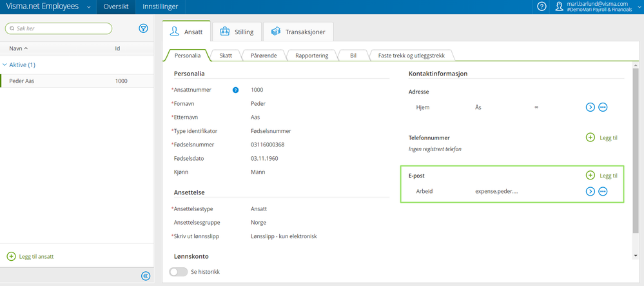Select the Rapportering sub-tab
Image resolution: width=644 pixels, height=286 pixels.
pyautogui.click(x=312, y=56)
